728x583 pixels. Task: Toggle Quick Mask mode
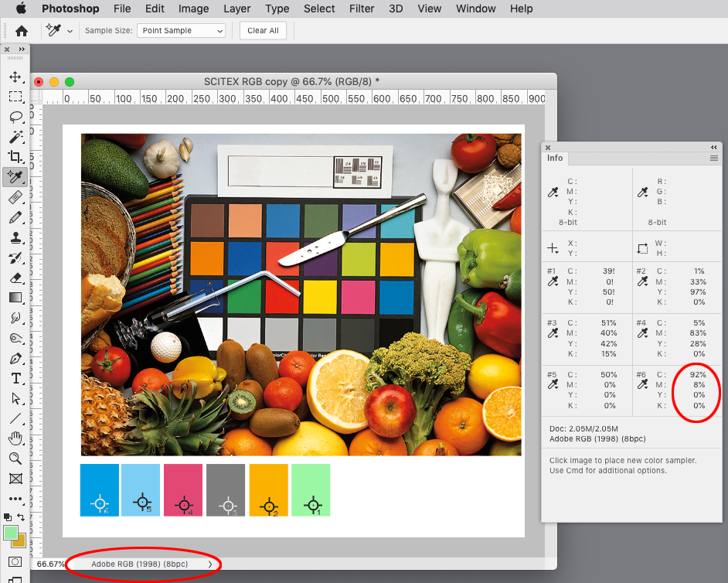[15, 561]
